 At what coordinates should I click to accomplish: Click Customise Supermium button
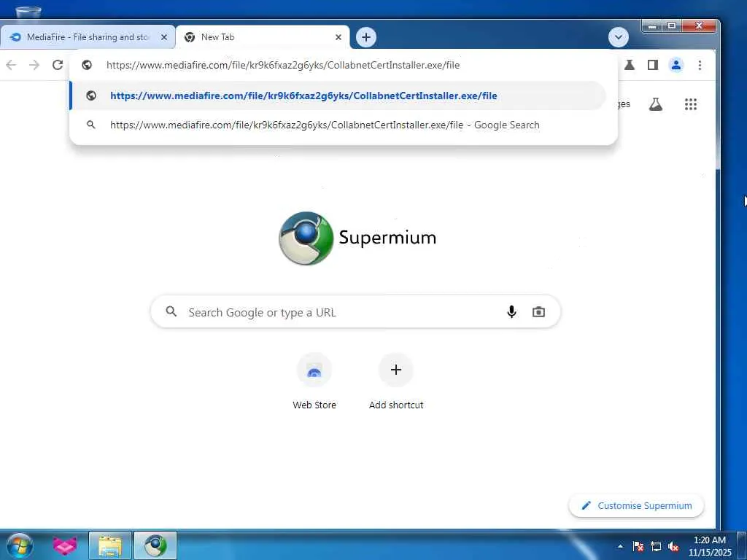[636, 506]
